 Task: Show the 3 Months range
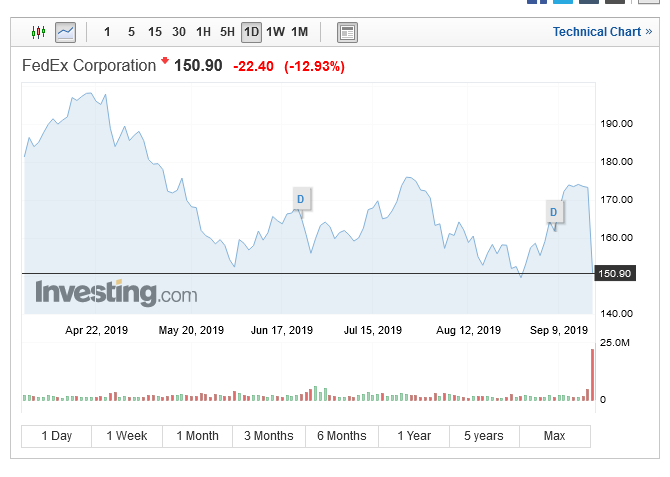(x=269, y=436)
